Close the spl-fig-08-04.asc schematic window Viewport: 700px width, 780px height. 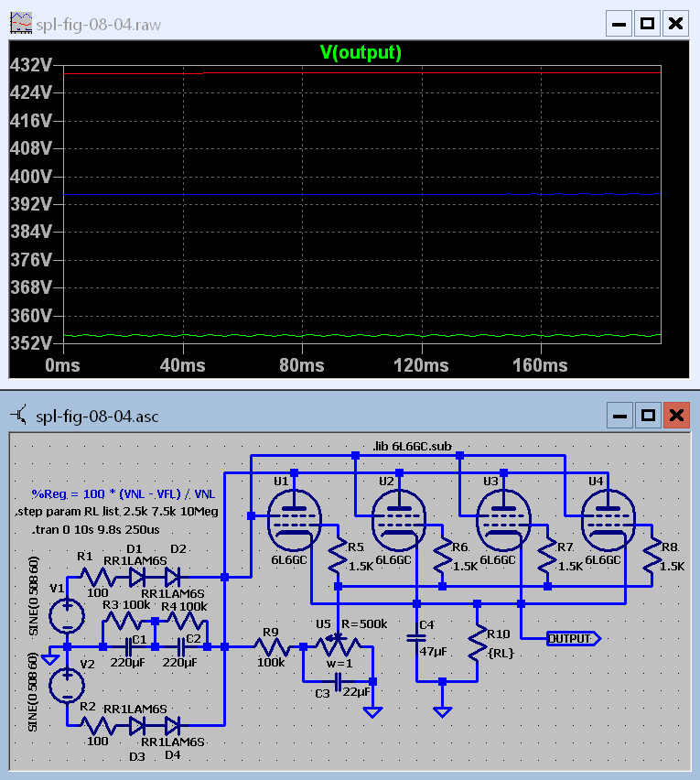[x=676, y=416]
